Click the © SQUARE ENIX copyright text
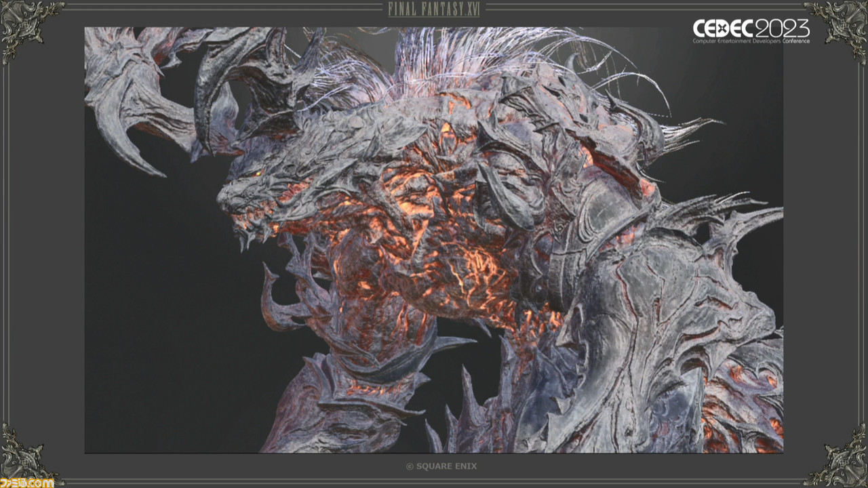The height and width of the screenshot is (488, 868). 441,466
